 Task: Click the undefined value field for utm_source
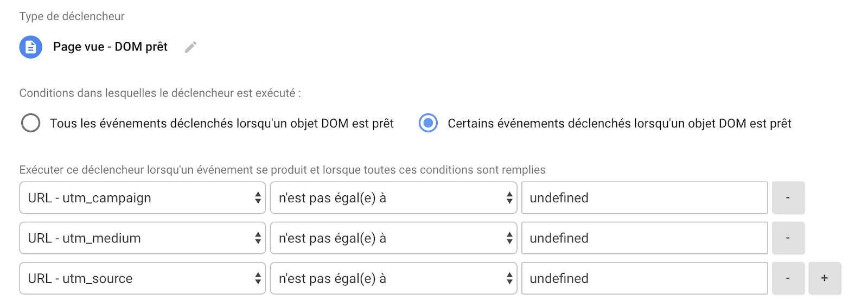(644, 278)
